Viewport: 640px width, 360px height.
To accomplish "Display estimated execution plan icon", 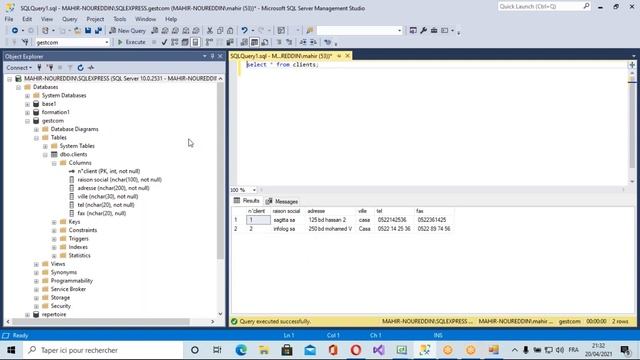I will (174, 42).
